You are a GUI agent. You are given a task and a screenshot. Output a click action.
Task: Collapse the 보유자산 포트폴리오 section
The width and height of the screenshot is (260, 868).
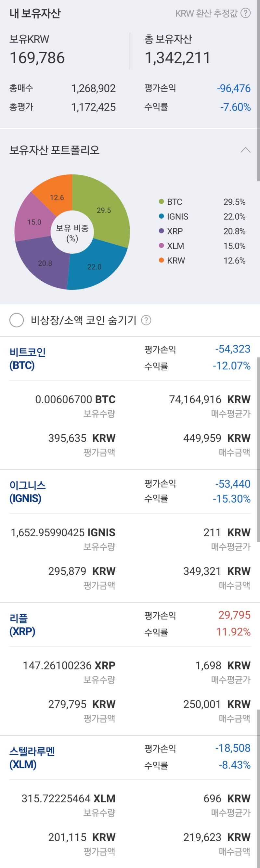245,150
